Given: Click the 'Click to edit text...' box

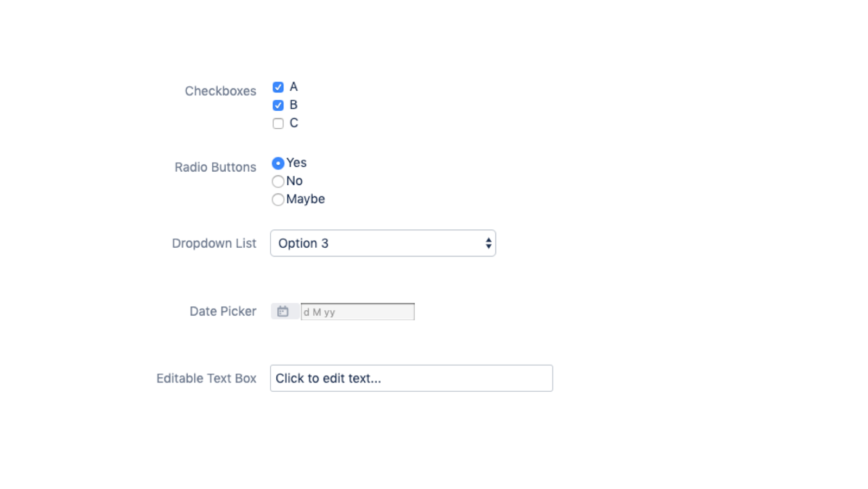Looking at the screenshot, I should point(411,378).
